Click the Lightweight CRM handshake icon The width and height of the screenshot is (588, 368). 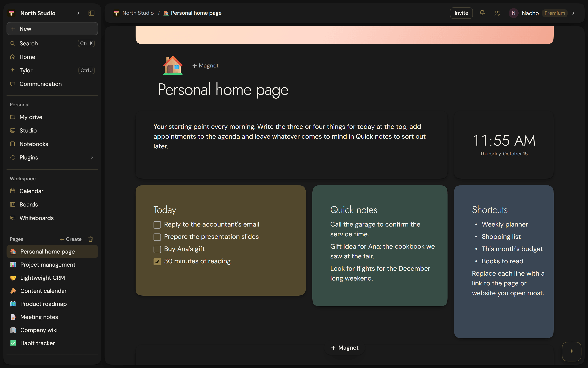[x=13, y=278]
